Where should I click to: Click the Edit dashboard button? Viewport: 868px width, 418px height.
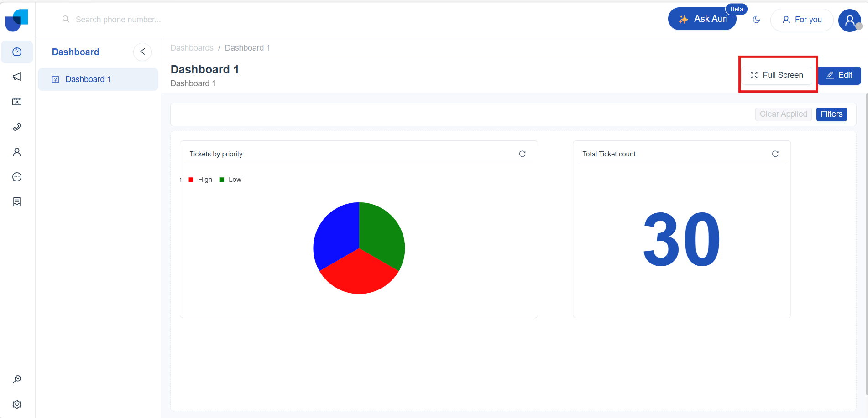pos(839,75)
